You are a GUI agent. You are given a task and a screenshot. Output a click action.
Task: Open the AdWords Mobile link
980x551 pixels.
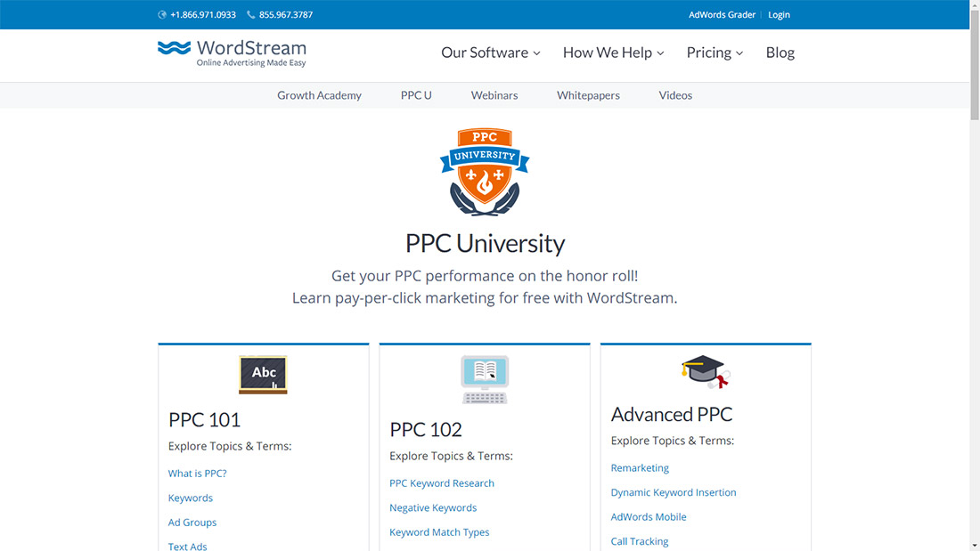pos(649,516)
